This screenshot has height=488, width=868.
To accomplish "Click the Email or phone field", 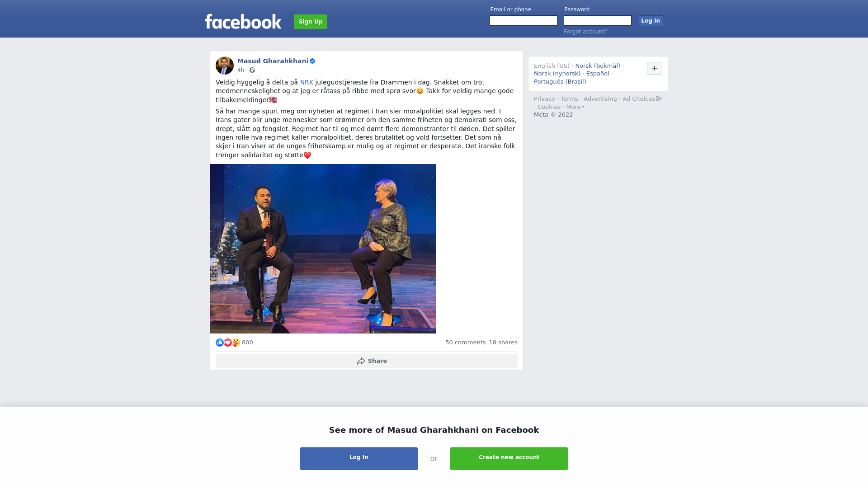I will (524, 21).
